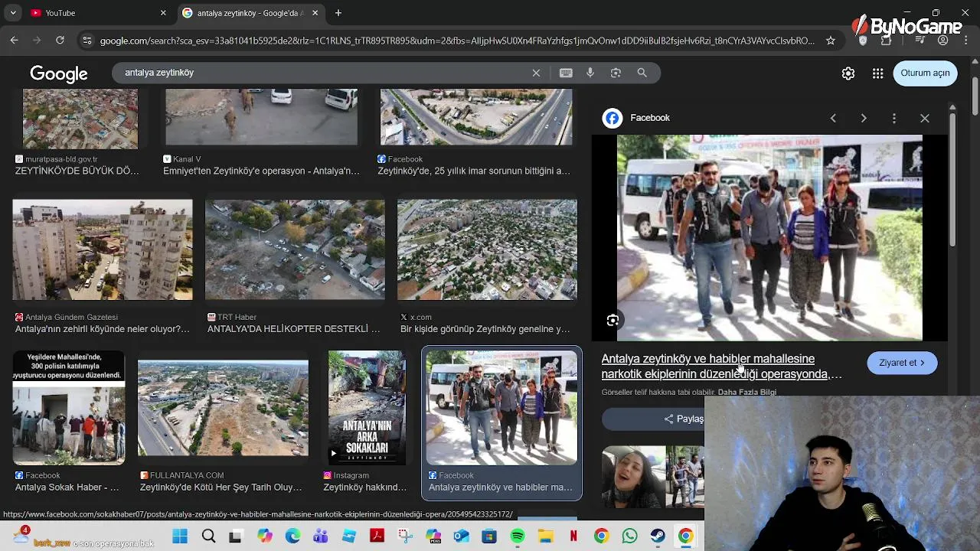Focus the antalya zeytinköy search field
The height and width of the screenshot is (551, 980).
tap(322, 73)
